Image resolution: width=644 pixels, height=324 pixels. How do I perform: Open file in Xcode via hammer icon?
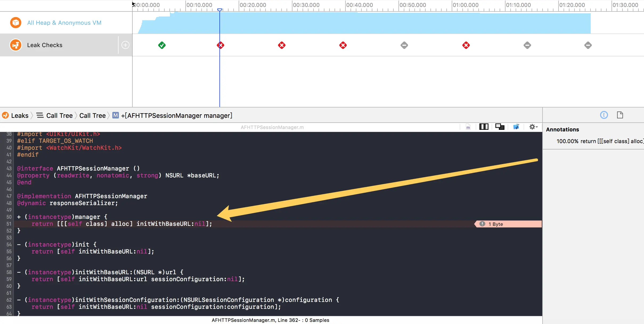click(516, 127)
